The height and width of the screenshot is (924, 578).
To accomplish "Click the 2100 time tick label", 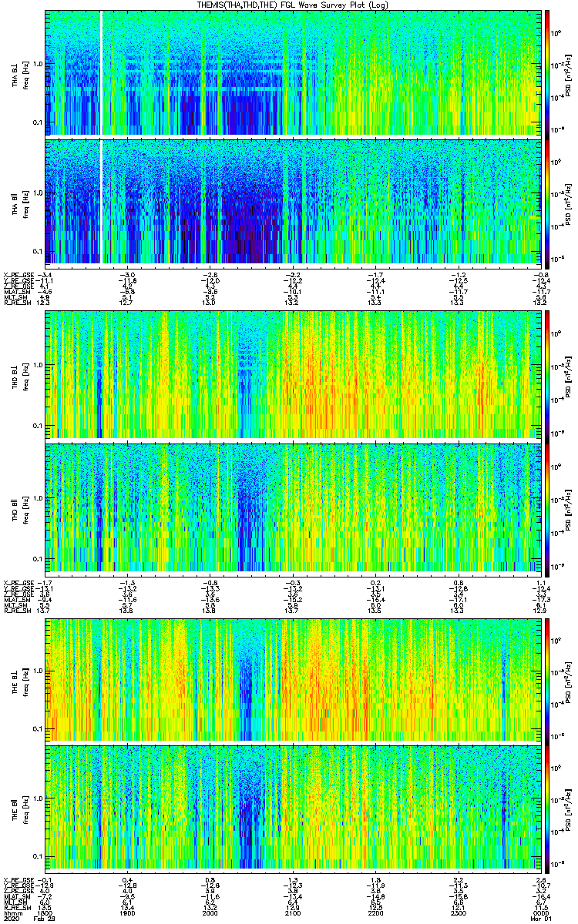I will click(293, 913).
